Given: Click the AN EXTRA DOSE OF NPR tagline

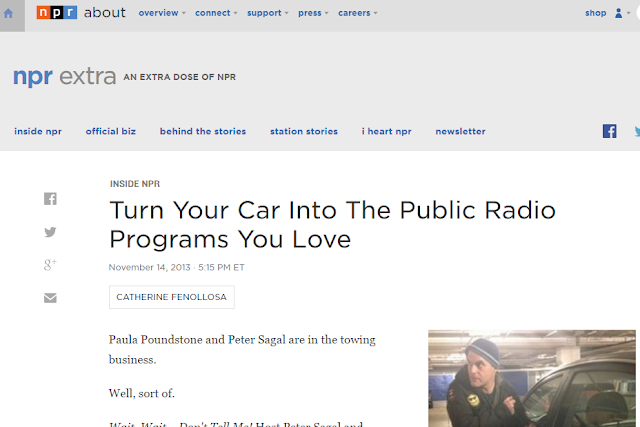Looking at the screenshot, I should (180, 77).
